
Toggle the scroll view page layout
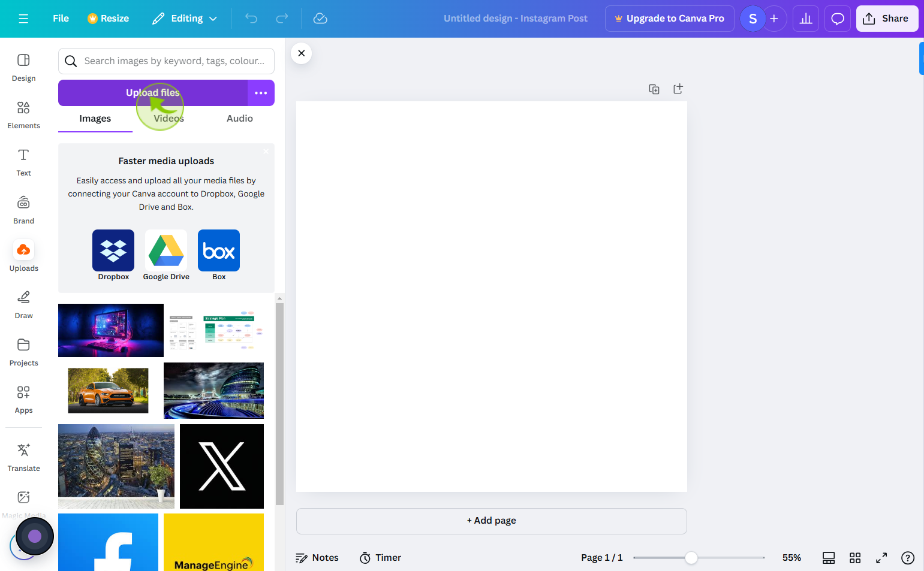tap(829, 558)
